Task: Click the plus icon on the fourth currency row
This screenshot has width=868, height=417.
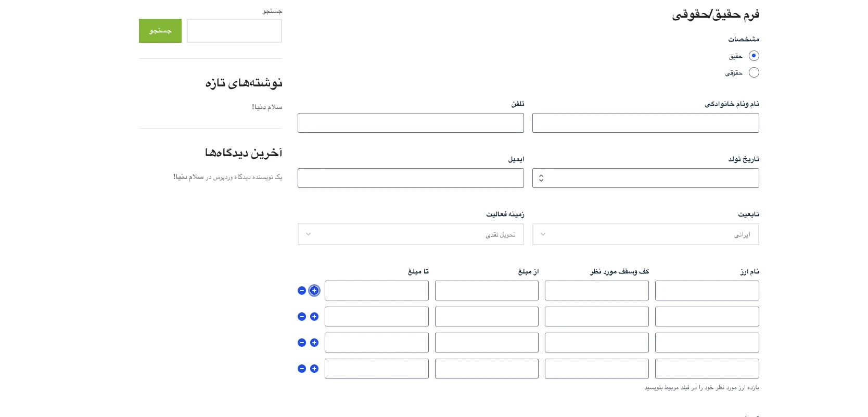Action: point(314,369)
